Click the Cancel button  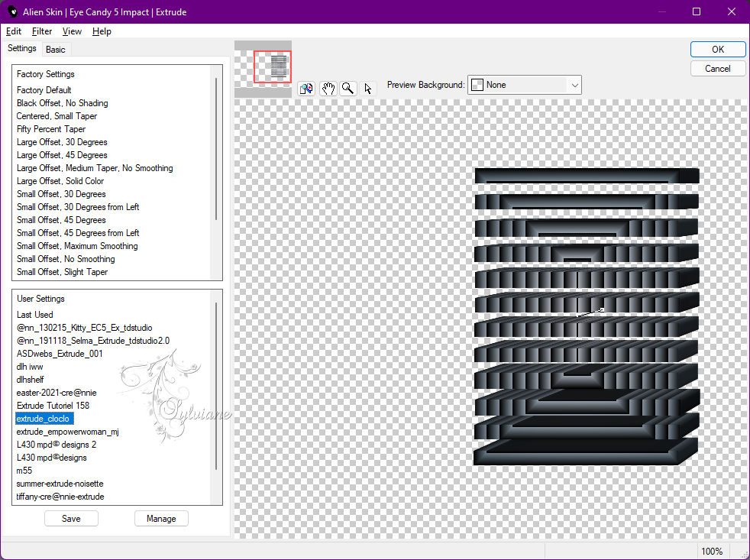click(x=717, y=69)
